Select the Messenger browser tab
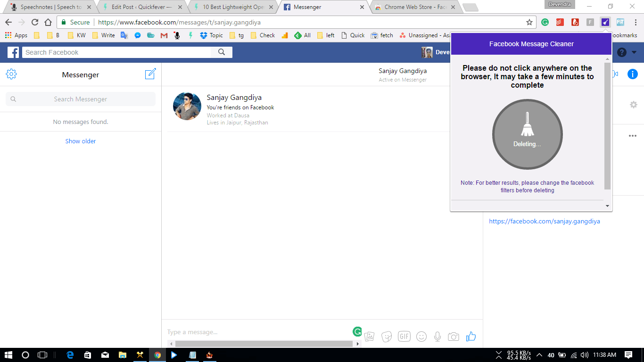644x362 pixels. coord(324,7)
